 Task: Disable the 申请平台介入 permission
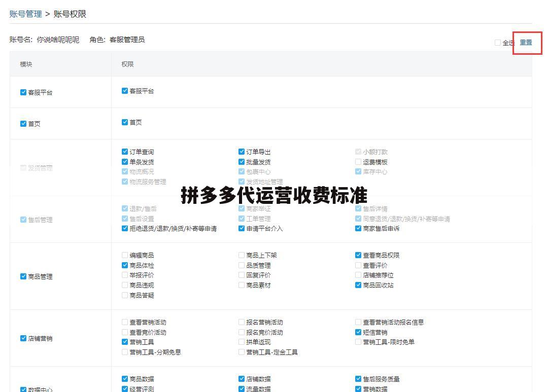tap(241, 229)
